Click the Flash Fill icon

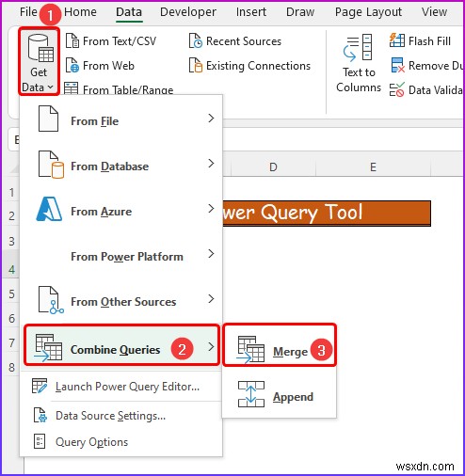[x=397, y=40]
